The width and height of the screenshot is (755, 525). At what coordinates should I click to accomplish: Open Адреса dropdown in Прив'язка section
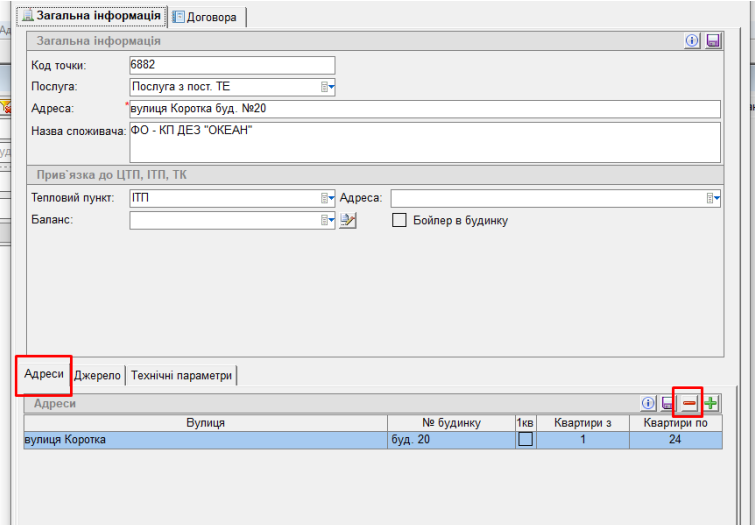[713, 198]
